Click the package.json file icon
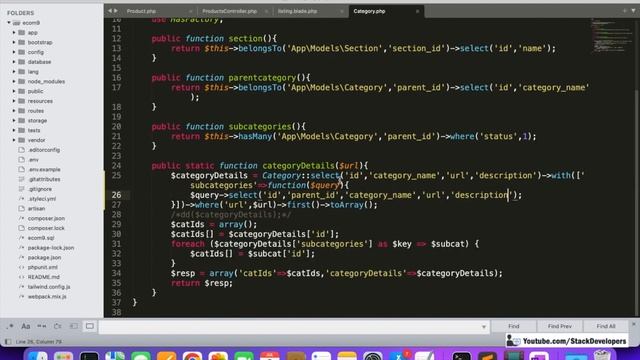The width and height of the screenshot is (640, 360). 22,258
